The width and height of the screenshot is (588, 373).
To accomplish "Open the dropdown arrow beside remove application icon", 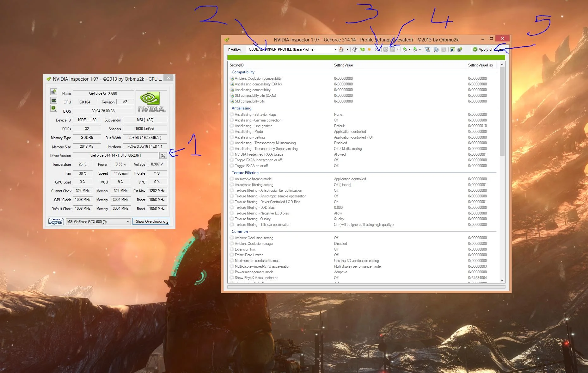I will 398,50.
